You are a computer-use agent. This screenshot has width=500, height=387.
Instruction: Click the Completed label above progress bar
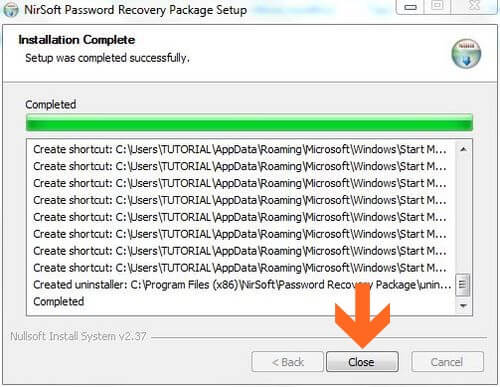(51, 105)
